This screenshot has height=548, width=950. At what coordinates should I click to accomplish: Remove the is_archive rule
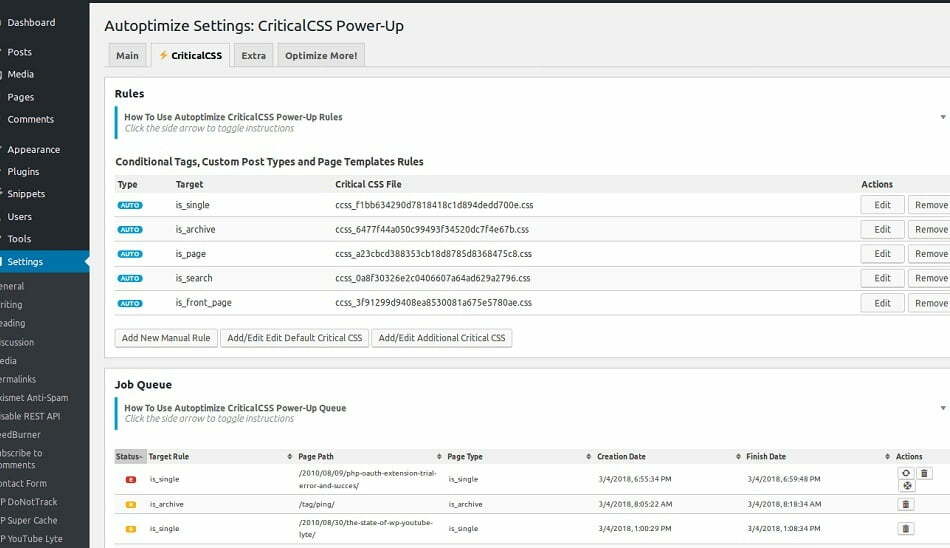tap(929, 229)
